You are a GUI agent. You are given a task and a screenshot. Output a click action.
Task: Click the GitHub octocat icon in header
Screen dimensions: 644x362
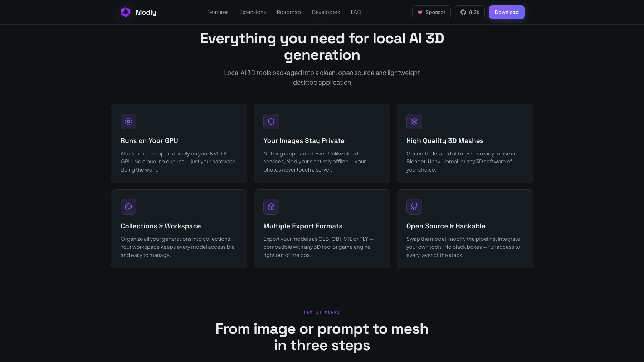coord(463,12)
